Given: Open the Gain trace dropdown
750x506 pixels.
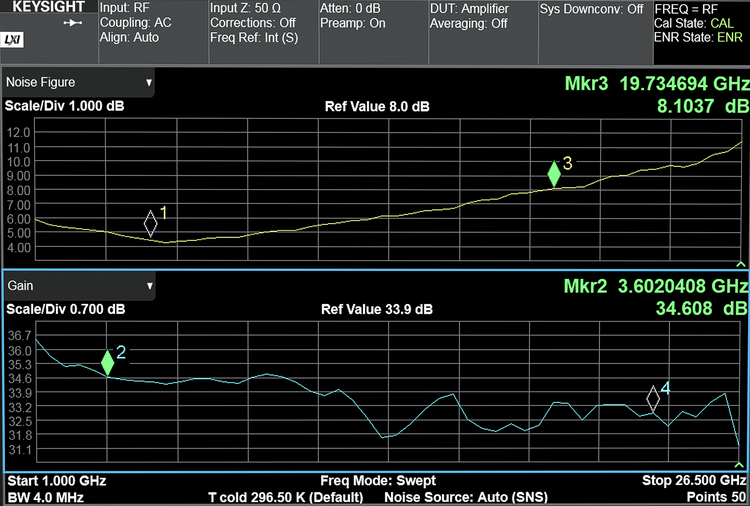Looking at the screenshot, I should coord(80,286).
